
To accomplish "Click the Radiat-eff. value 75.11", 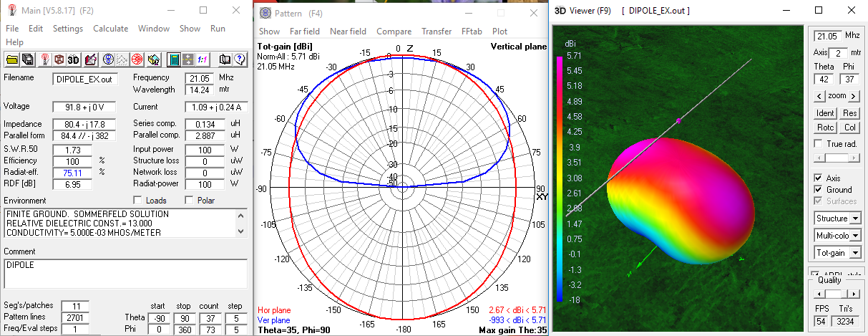I will [74, 172].
